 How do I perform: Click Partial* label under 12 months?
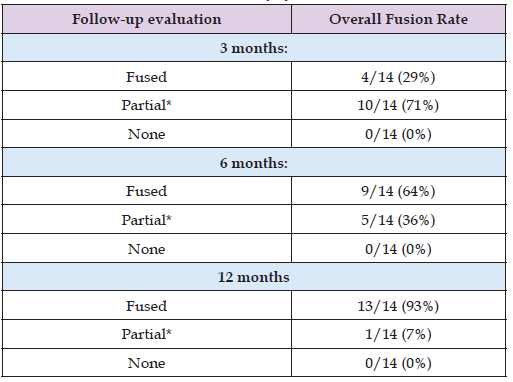[146, 334]
